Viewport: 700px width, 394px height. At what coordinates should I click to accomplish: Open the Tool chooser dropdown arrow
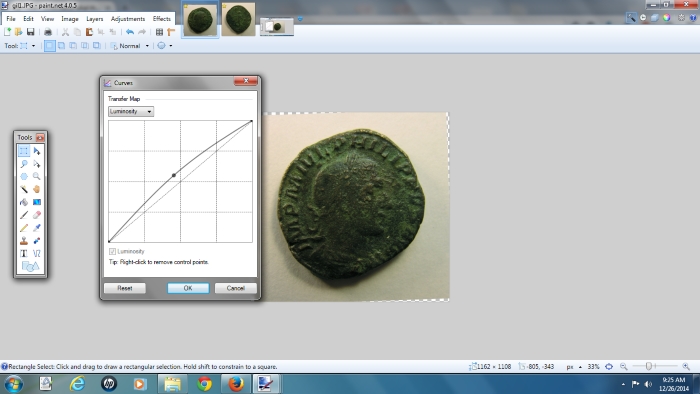tap(33, 46)
